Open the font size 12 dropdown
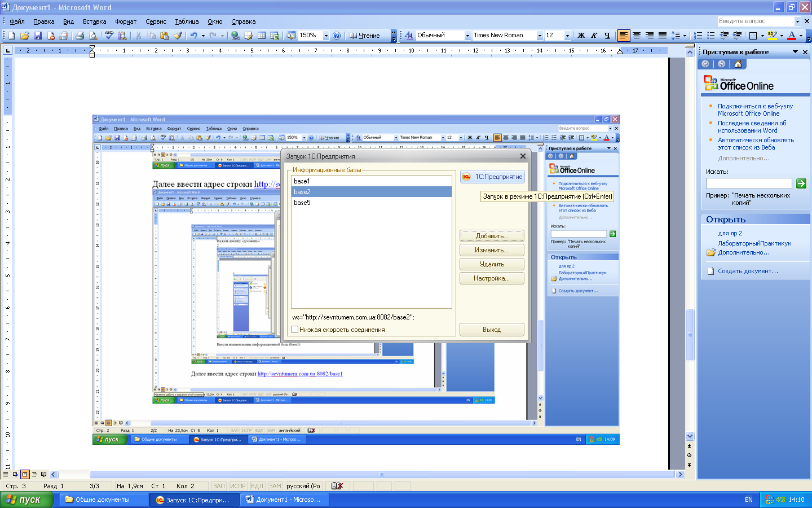The image size is (812, 508). coord(567,36)
